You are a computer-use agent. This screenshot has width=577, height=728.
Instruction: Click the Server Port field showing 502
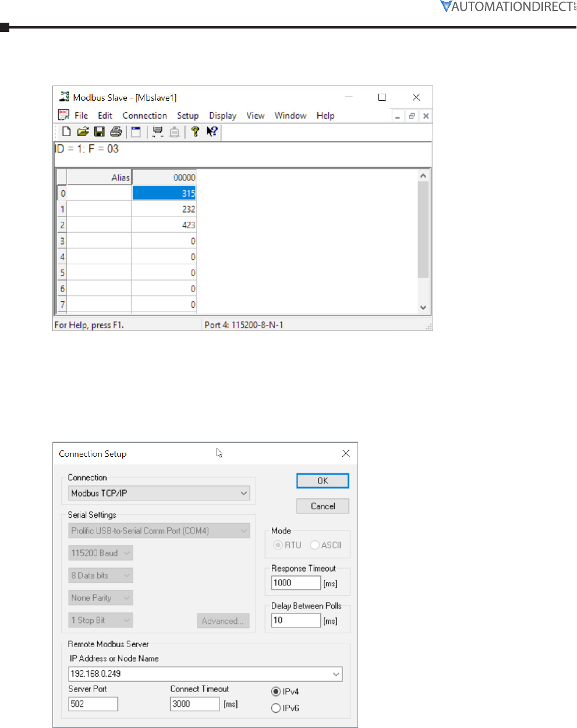pyautogui.click(x=93, y=704)
